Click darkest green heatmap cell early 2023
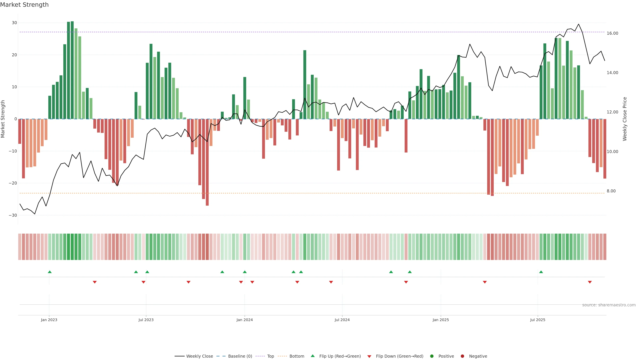Image resolution: width=644 pixels, height=362 pixels. click(72, 247)
